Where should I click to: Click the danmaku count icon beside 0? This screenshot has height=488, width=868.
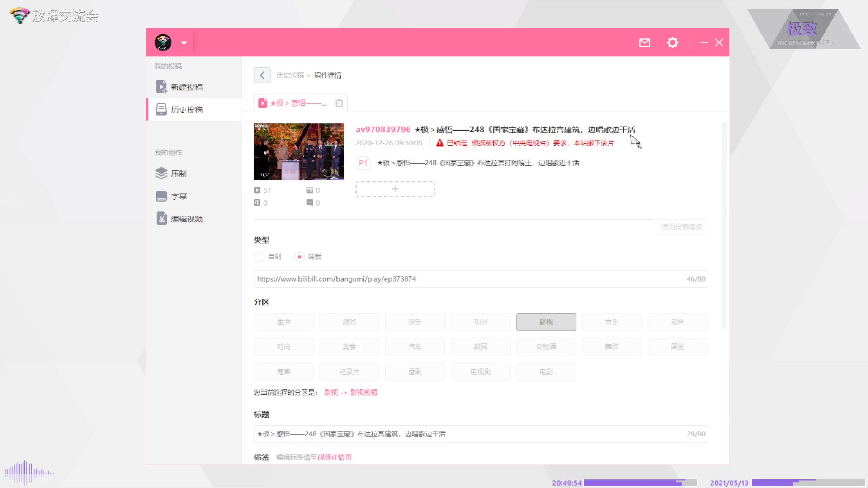coord(310,190)
